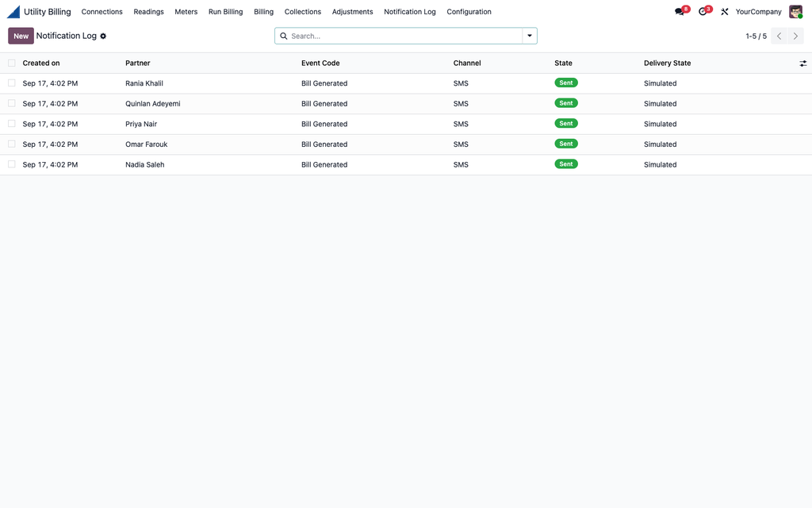
Task: Open the user avatar menu
Action: coord(795,11)
